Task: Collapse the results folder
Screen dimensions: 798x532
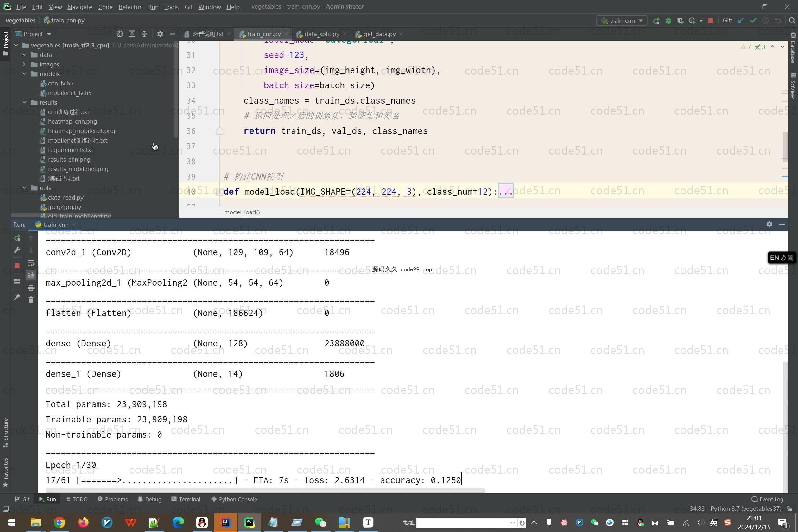Action: (x=24, y=102)
